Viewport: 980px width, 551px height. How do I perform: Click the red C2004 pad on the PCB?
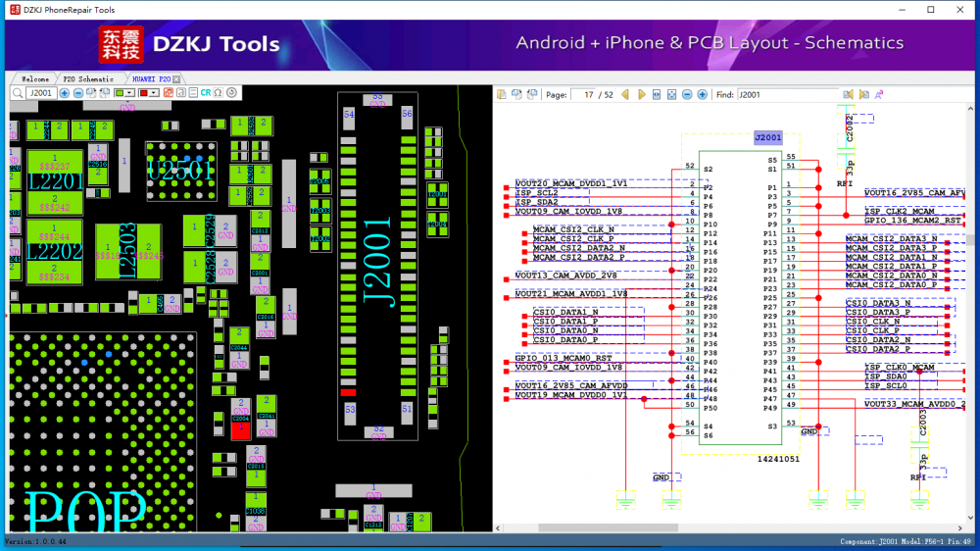tap(241, 429)
